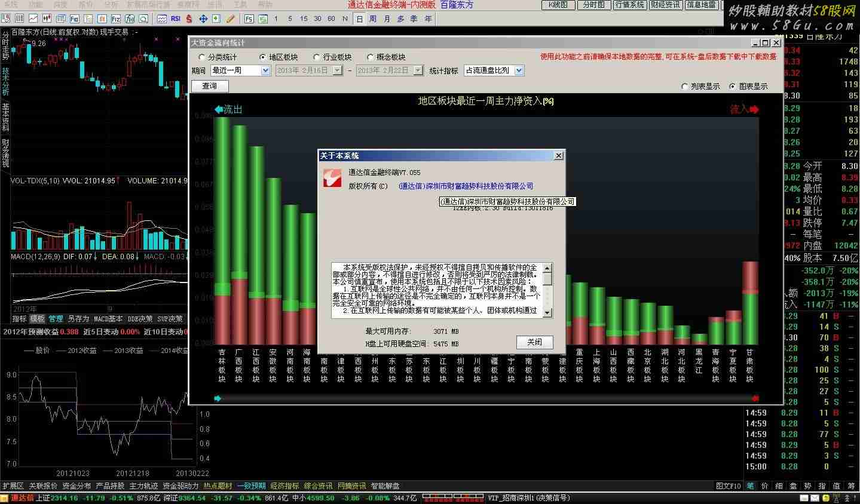
Task: Click the K线图 button at top
Action: click(x=558, y=5)
